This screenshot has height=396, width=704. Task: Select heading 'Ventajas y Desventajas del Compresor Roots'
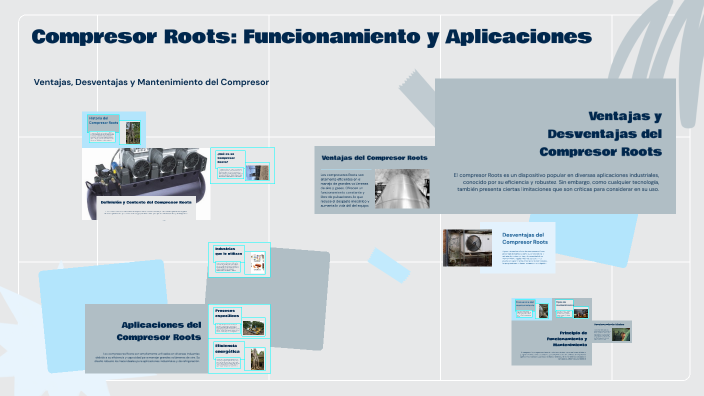click(x=601, y=134)
